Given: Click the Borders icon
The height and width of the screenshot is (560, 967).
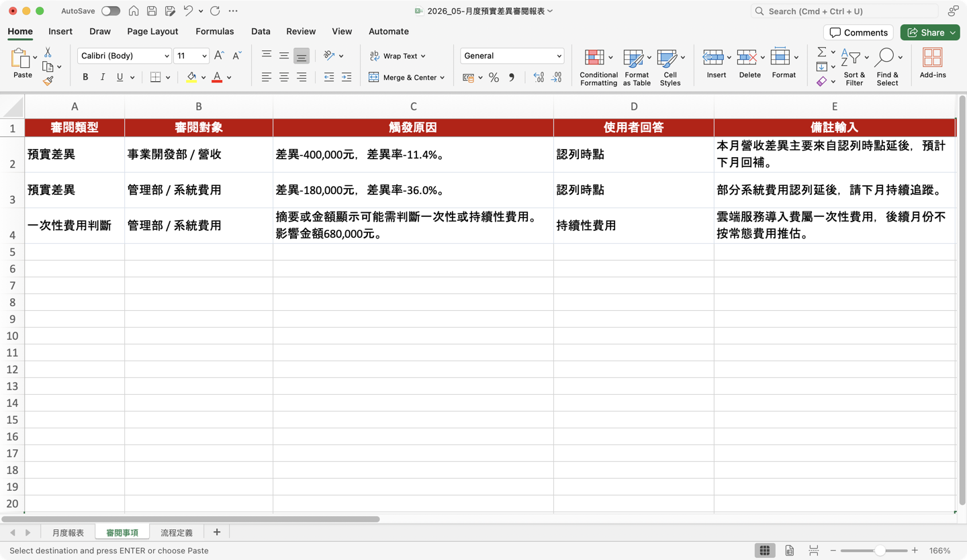Looking at the screenshot, I should (155, 77).
